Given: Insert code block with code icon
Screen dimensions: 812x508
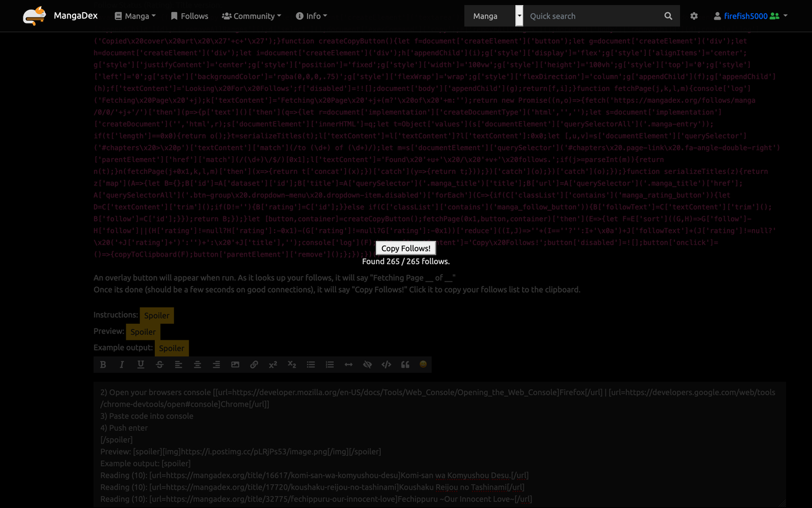Looking at the screenshot, I should point(386,364).
